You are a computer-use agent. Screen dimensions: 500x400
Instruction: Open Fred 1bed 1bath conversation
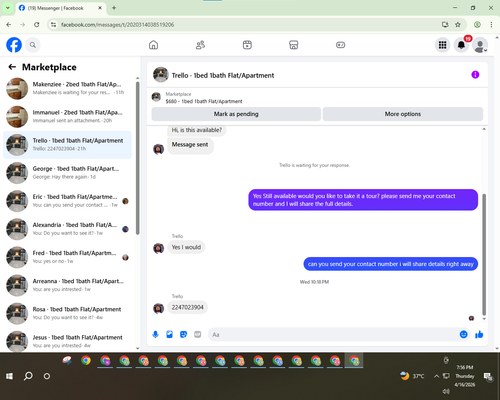pos(67,257)
